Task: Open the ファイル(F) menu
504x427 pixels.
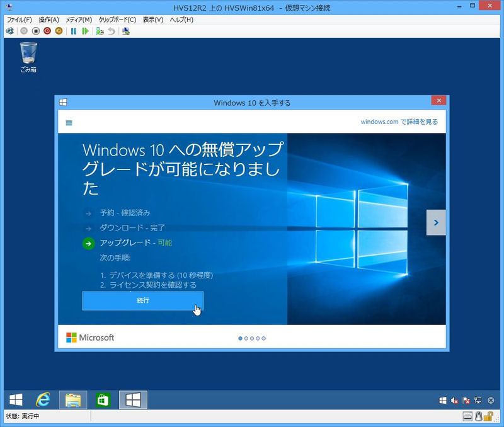Action: [20, 20]
